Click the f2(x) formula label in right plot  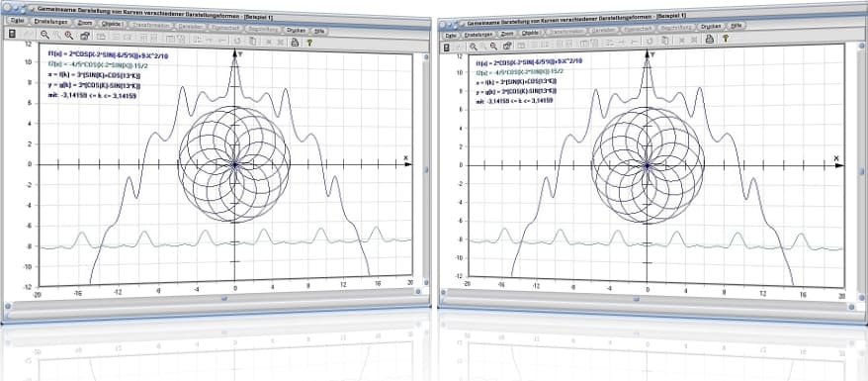tap(521, 72)
